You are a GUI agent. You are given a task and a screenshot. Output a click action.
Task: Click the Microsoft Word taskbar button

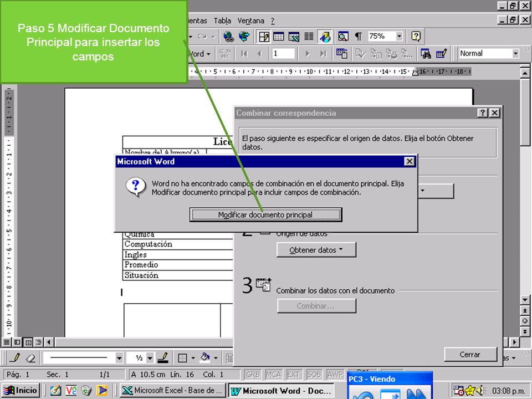point(281,391)
